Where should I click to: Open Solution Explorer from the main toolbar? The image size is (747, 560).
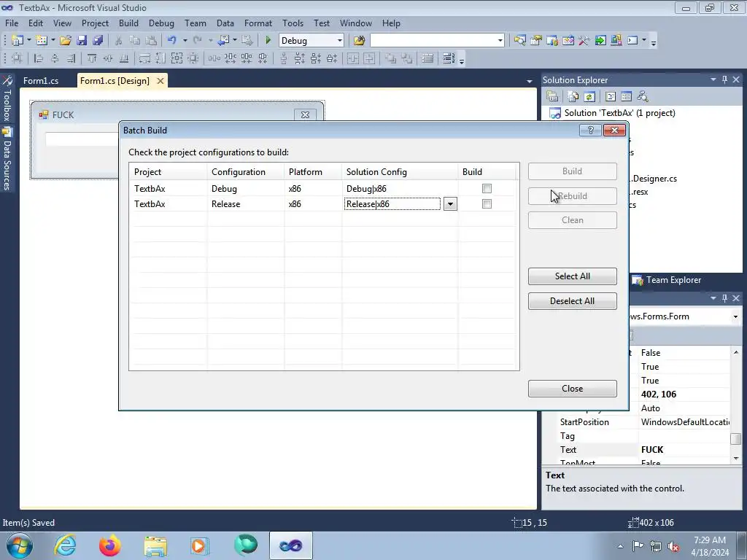pos(519,41)
